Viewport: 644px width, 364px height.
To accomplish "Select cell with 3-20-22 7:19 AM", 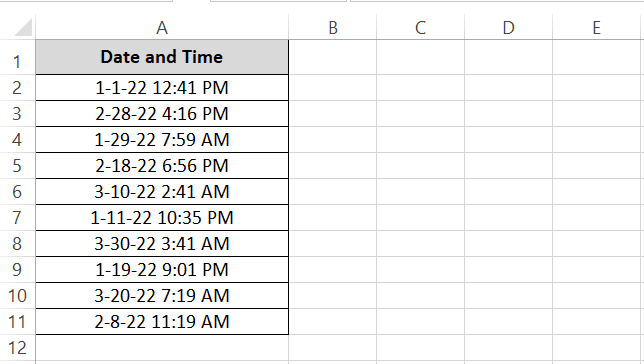I will coord(162,295).
